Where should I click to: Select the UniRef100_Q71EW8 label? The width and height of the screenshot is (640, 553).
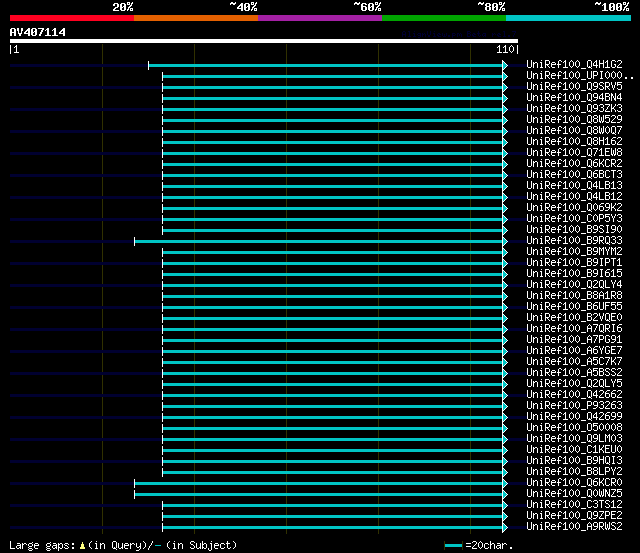click(574, 153)
